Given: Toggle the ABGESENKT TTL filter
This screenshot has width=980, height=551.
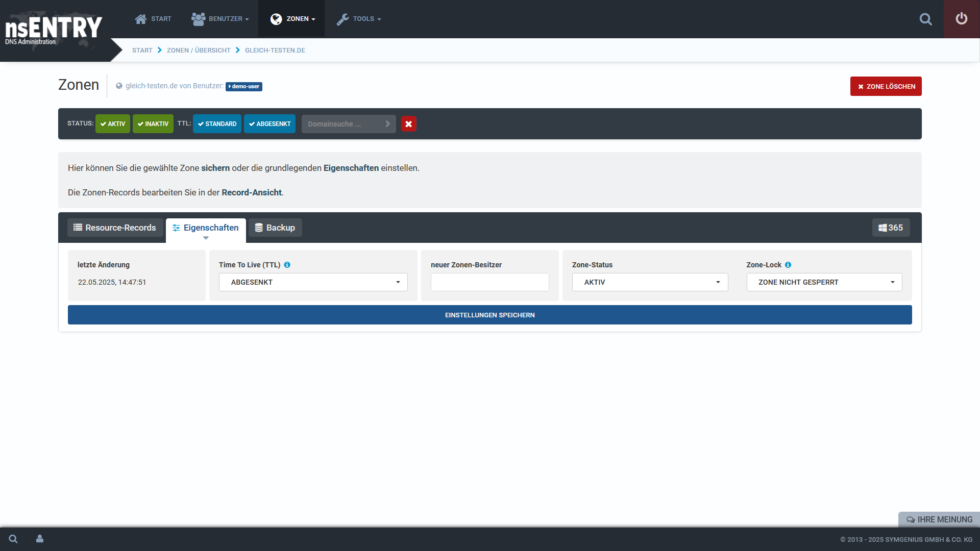Looking at the screenshot, I should tap(269, 124).
